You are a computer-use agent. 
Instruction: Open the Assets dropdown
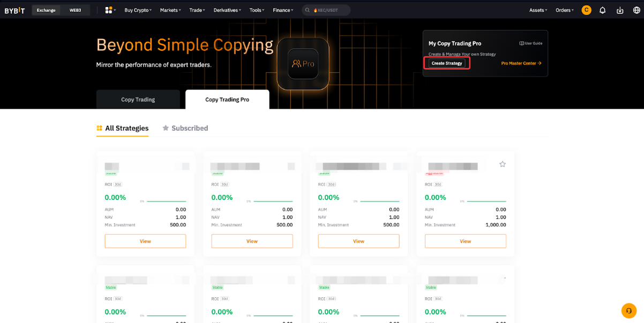538,10
